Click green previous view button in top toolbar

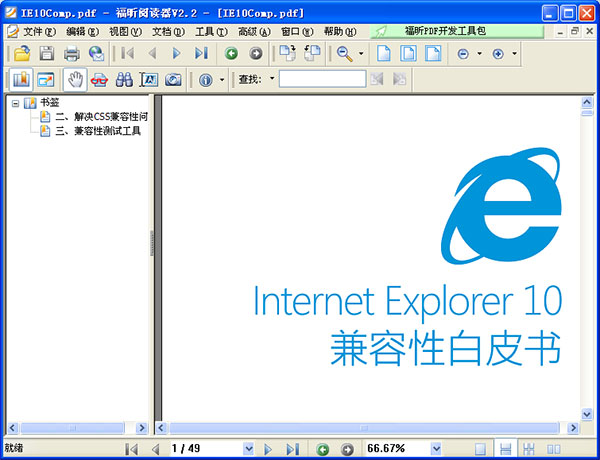(x=231, y=53)
